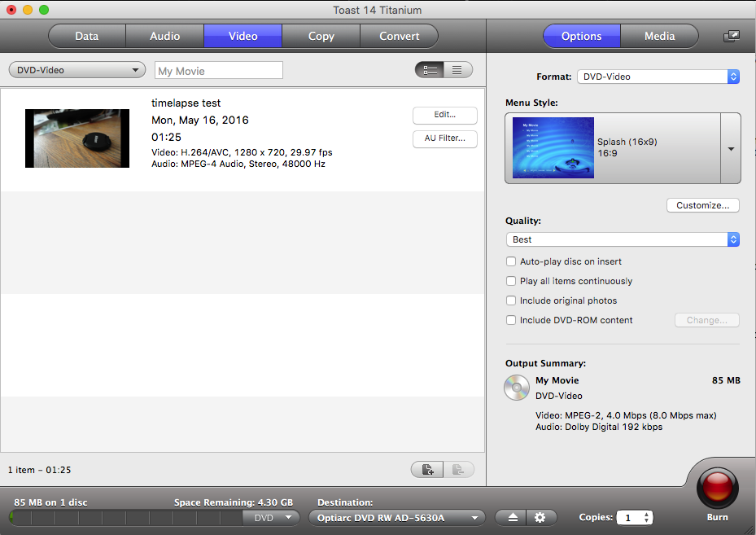This screenshot has width=756, height=535.
Task: Click the Customize... button
Action: tap(703, 205)
